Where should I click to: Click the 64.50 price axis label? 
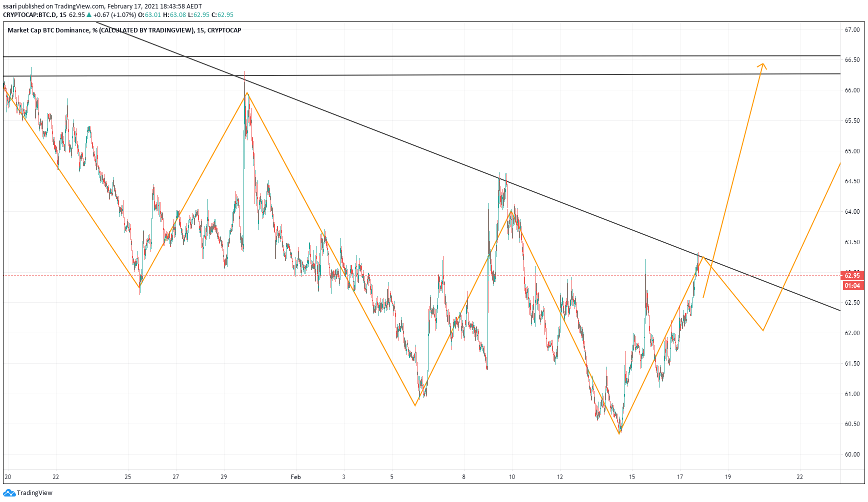852,181
